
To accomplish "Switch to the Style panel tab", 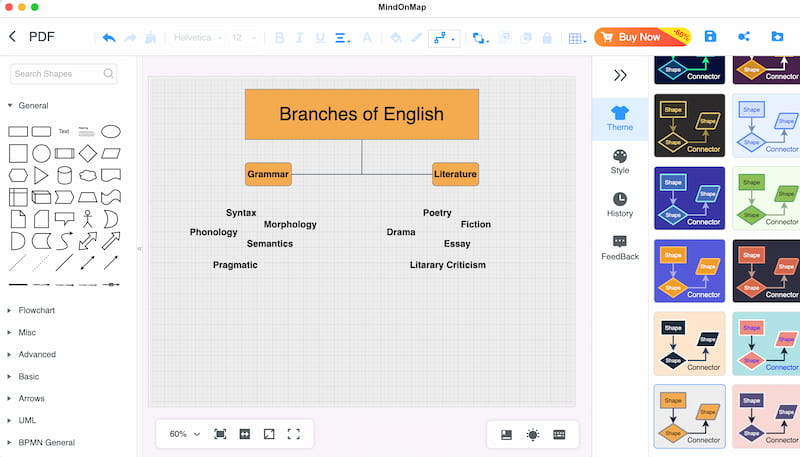I will tap(620, 162).
